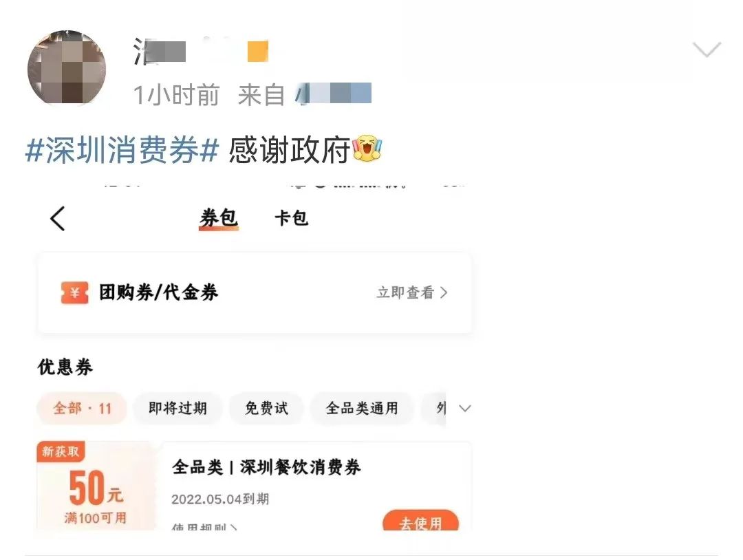743x560 pixels.
Task: Click the 立即查看 right arrow
Action: pos(444,293)
